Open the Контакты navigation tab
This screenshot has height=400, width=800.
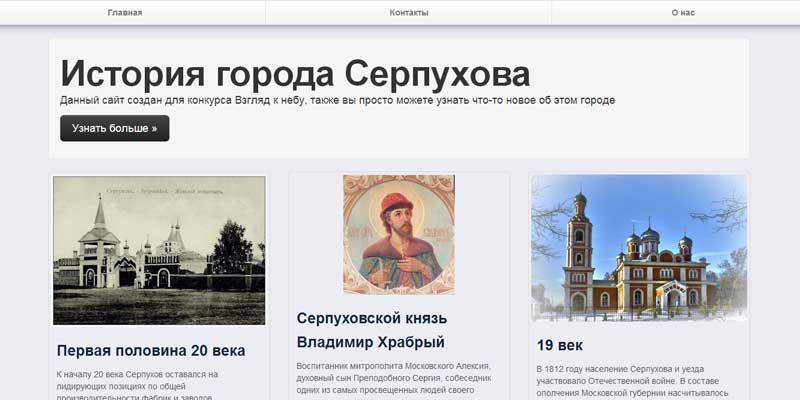[x=409, y=13]
